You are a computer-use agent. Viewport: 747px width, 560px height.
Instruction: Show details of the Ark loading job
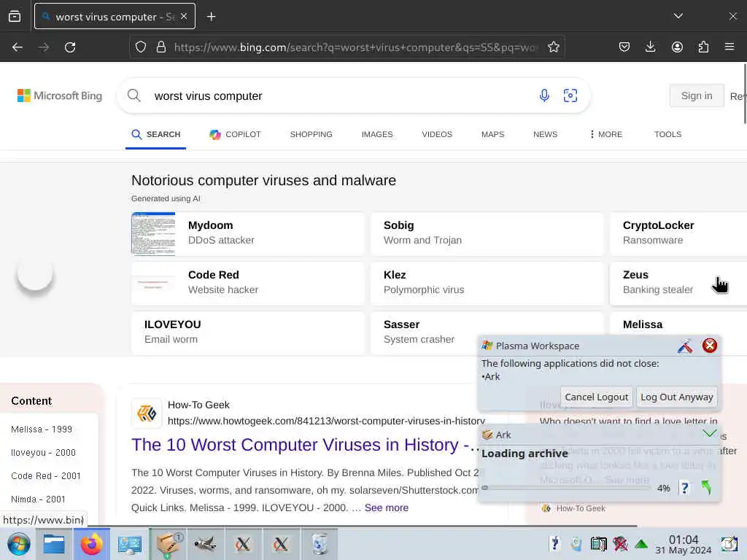(x=684, y=488)
